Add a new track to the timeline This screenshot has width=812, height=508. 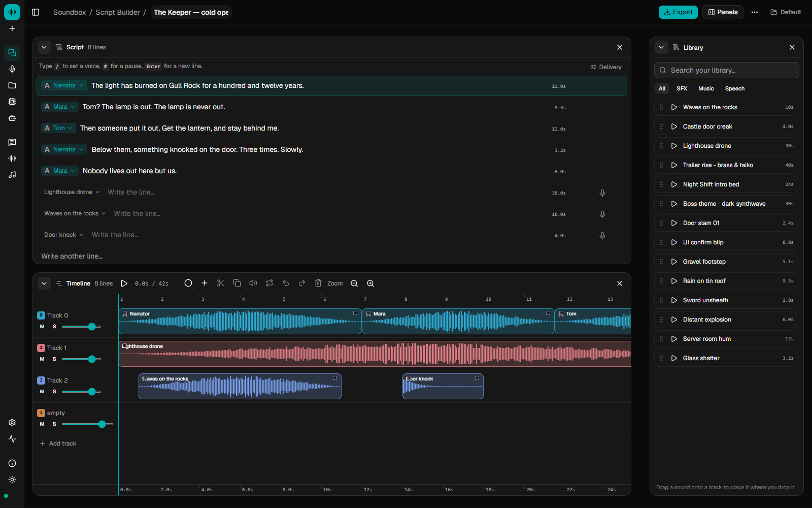(58, 443)
